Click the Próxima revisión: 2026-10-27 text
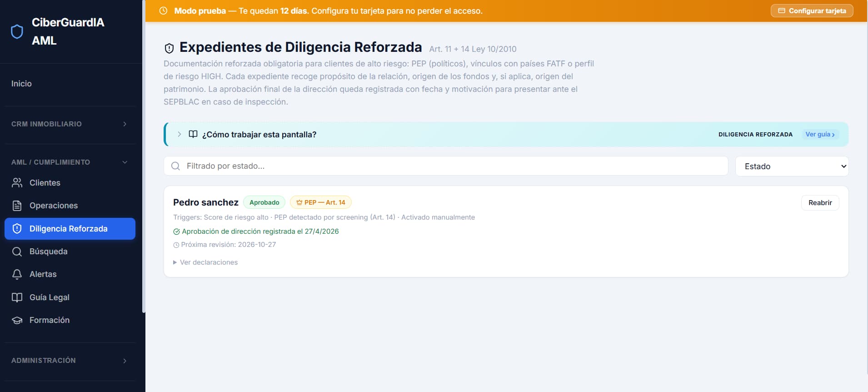Viewport: 868px width, 392px height. click(x=228, y=245)
